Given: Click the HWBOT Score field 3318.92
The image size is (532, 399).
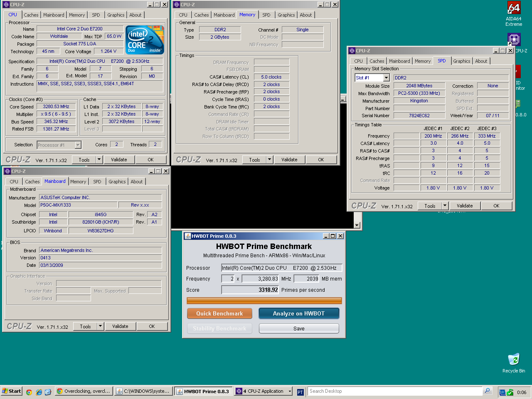Looking at the screenshot, I should [x=251, y=290].
